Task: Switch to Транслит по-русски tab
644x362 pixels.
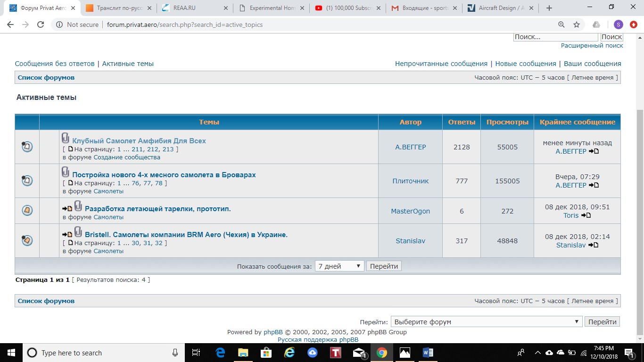Action: [x=119, y=8]
